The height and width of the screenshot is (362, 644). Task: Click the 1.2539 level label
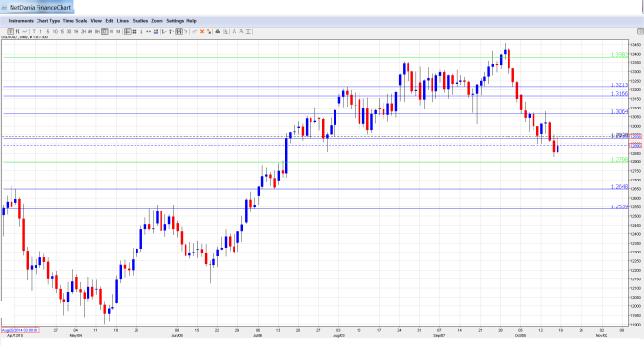click(619, 206)
